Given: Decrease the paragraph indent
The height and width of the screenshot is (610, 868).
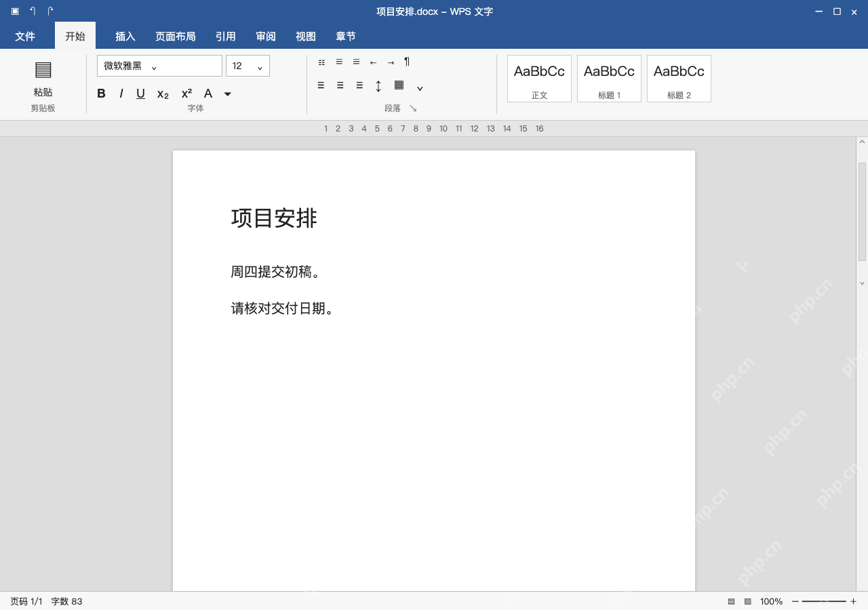Looking at the screenshot, I should [373, 62].
